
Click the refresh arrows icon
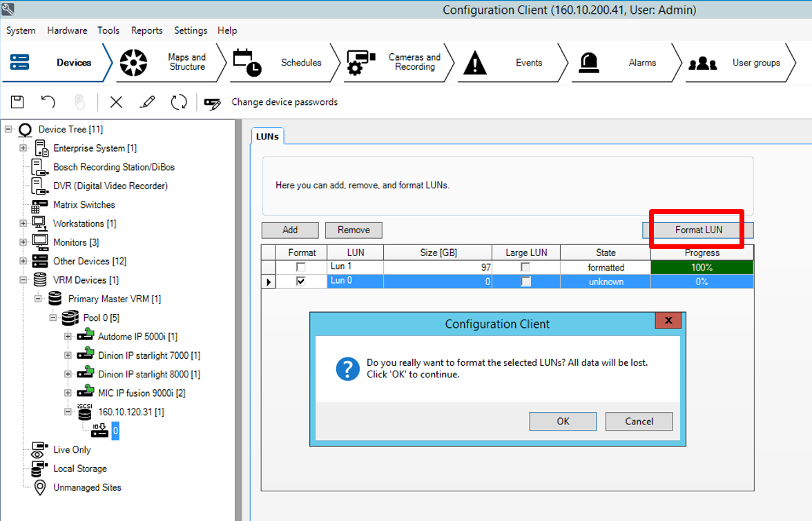pyautogui.click(x=179, y=102)
